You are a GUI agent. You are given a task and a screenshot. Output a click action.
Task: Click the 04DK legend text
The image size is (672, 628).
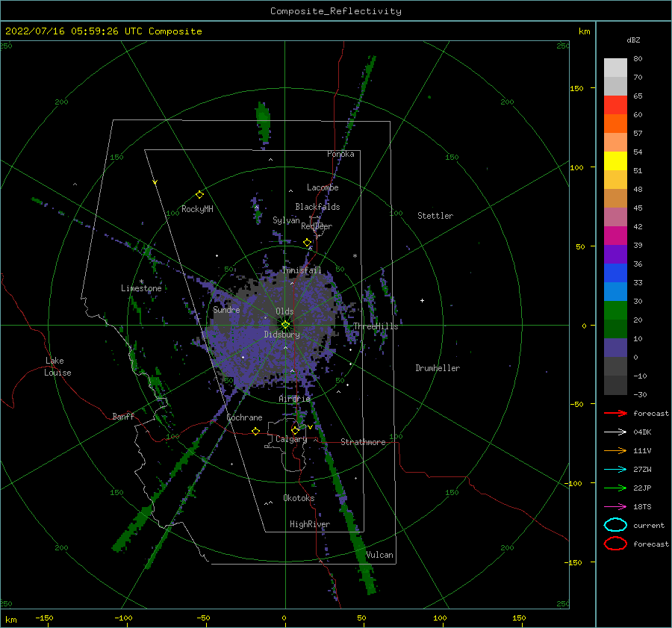coord(642,432)
